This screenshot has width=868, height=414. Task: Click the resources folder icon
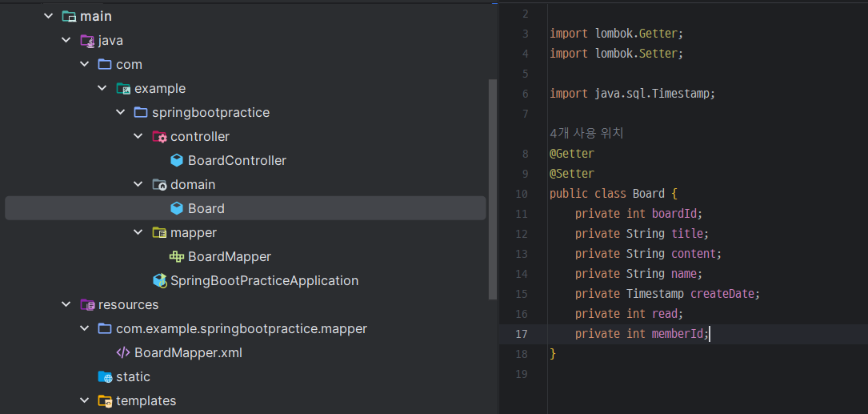coord(87,305)
